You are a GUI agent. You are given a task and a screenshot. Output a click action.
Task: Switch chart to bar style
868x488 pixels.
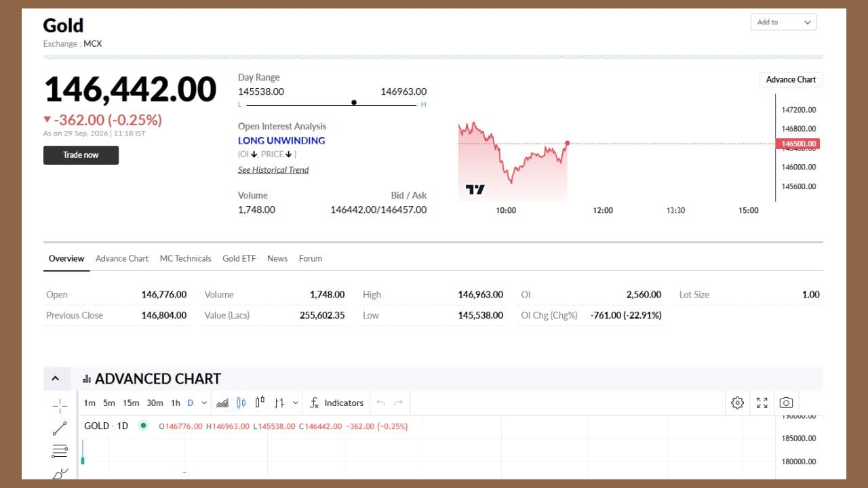coord(279,403)
